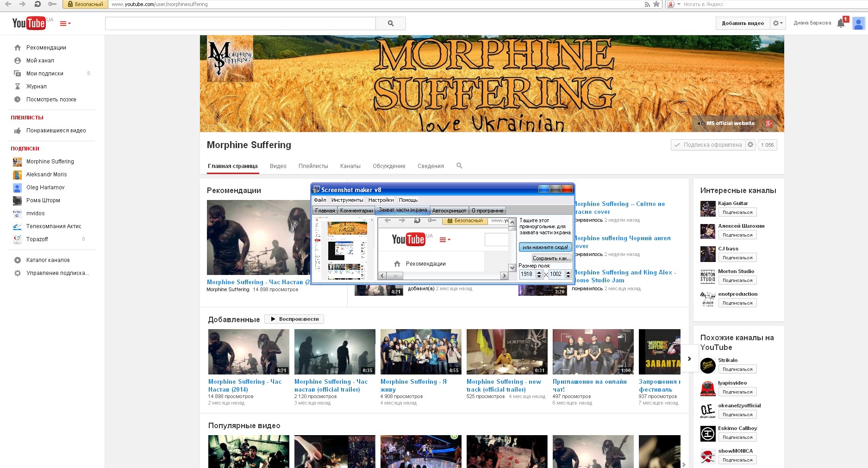Image resolution: width=868 pixels, height=468 pixels.
Task: Click the browser address bar URL
Action: click(x=160, y=4)
